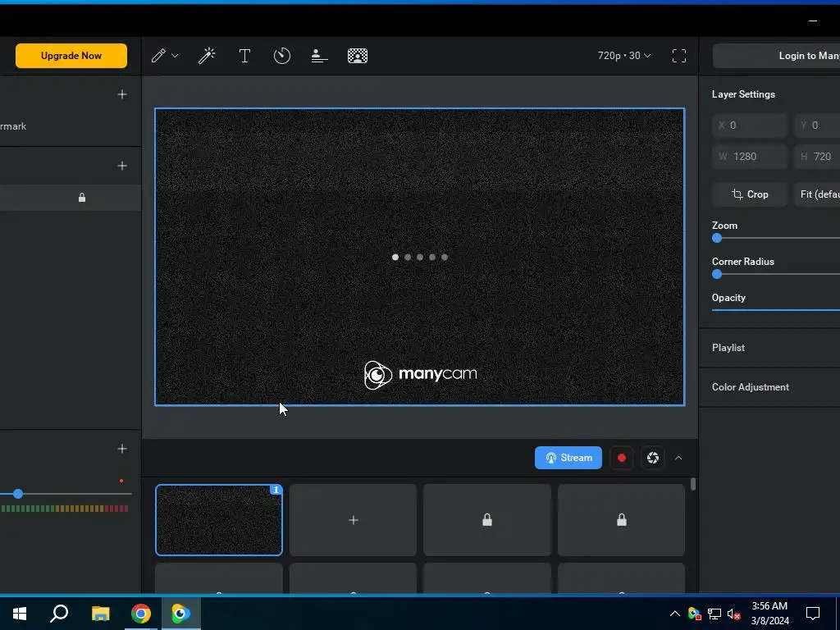Click the locked layer row lock icon
Image resolution: width=840 pixels, height=630 pixels.
(82, 198)
